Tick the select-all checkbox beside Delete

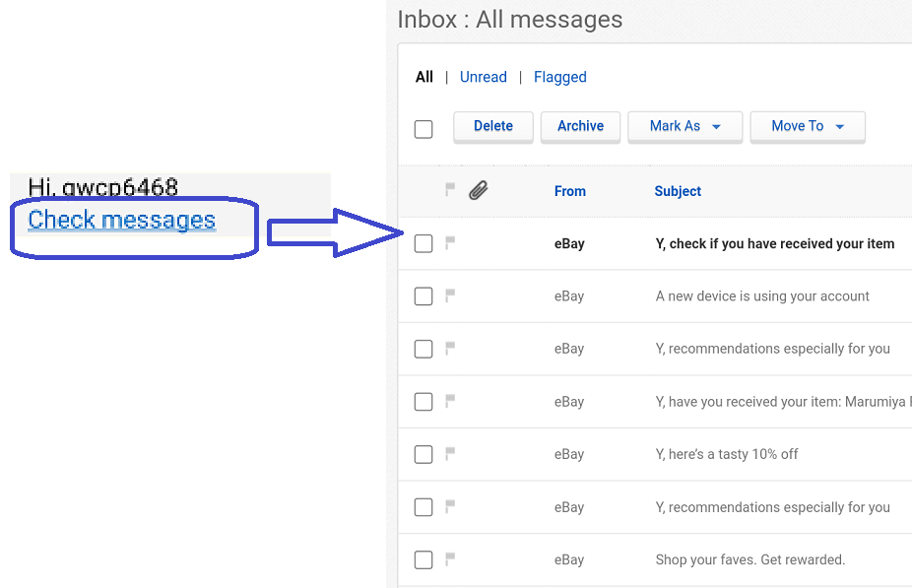[x=423, y=129]
